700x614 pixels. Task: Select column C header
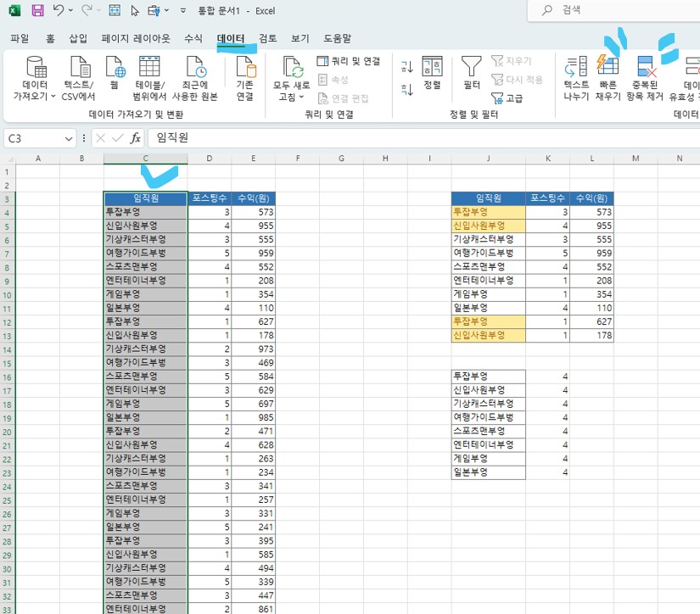(x=146, y=159)
